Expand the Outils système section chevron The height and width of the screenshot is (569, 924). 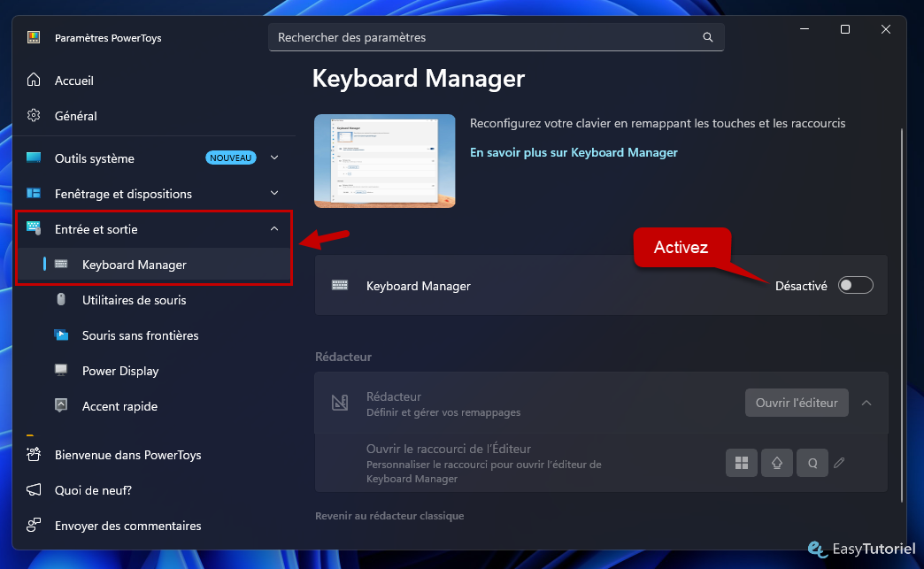[274, 158]
